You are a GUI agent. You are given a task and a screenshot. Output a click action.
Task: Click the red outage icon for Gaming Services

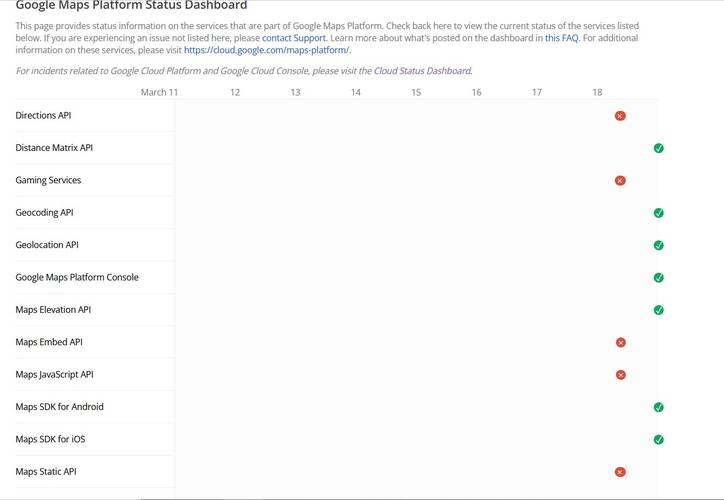pyautogui.click(x=620, y=181)
